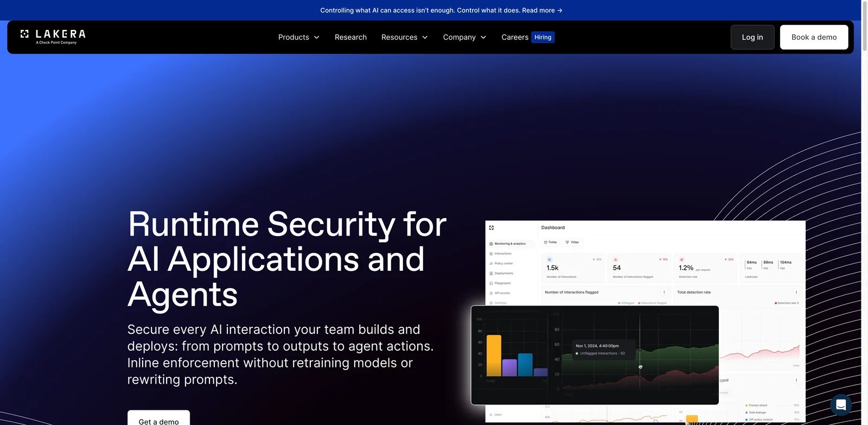Click the logo icon inside the dashboard preview
This screenshot has width=868, height=425.
click(492, 228)
